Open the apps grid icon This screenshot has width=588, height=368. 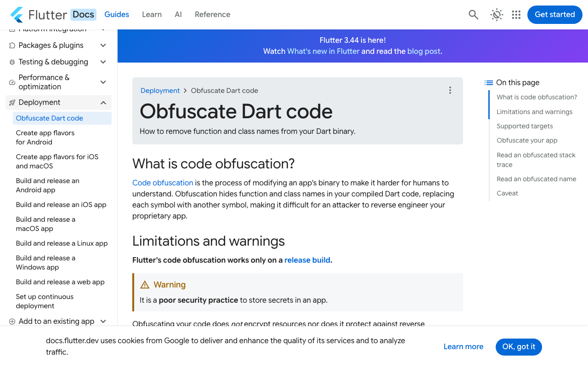[x=516, y=15]
